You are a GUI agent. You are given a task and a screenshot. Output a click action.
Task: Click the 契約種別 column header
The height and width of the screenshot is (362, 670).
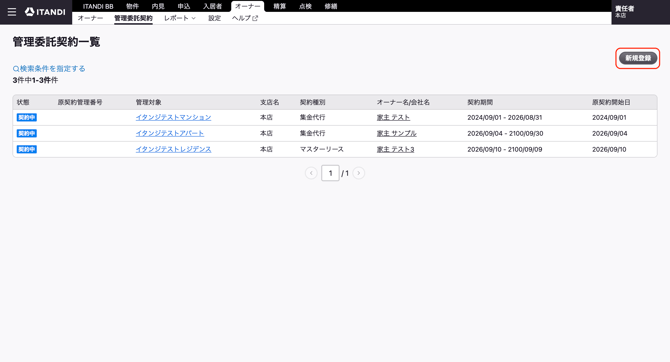[x=312, y=102]
